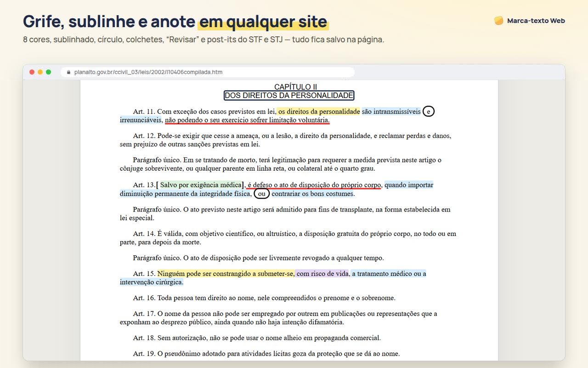Click the blue-highlighted "diminuição permanente da integridade física"
Screen dimensions: 588x368
(186, 194)
